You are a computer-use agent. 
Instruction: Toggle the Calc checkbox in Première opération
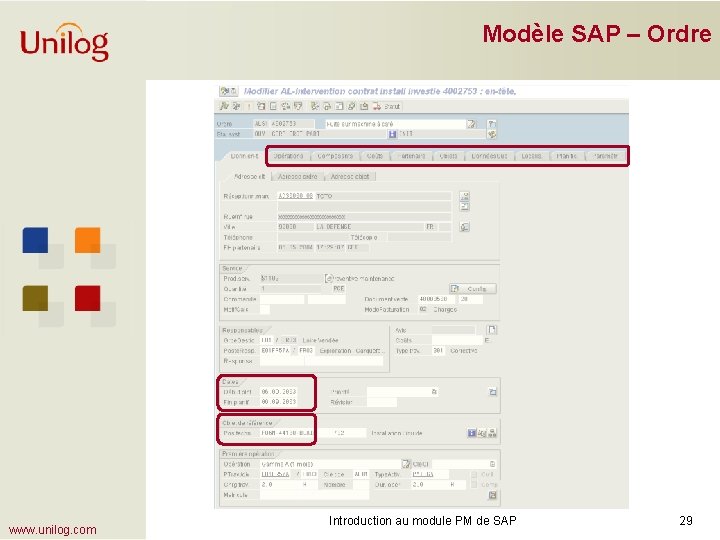(x=474, y=474)
